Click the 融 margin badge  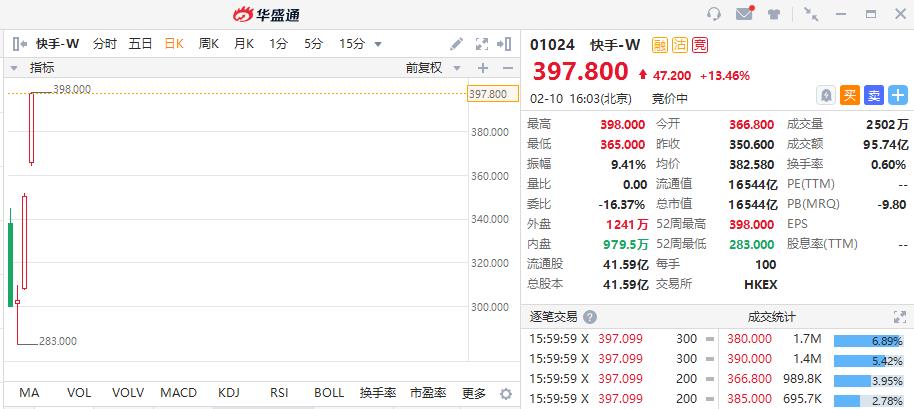660,45
